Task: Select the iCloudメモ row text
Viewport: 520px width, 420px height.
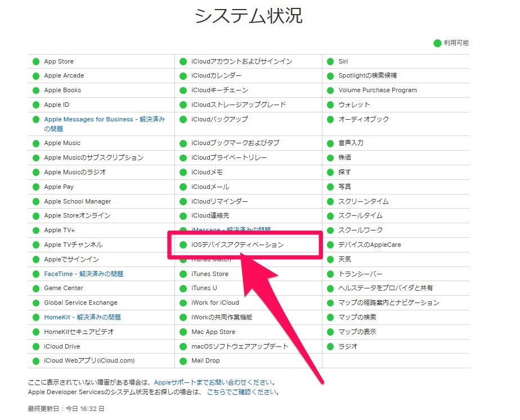Action: 207,172
